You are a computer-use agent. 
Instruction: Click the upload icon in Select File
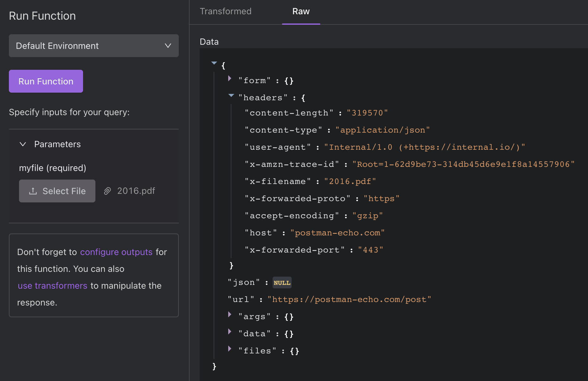tap(33, 191)
